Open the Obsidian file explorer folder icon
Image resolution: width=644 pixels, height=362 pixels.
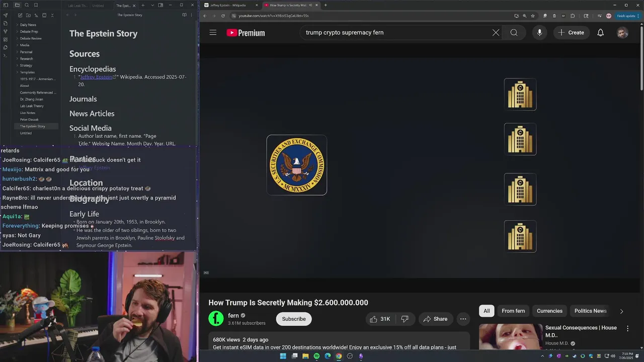[x=17, y=5]
